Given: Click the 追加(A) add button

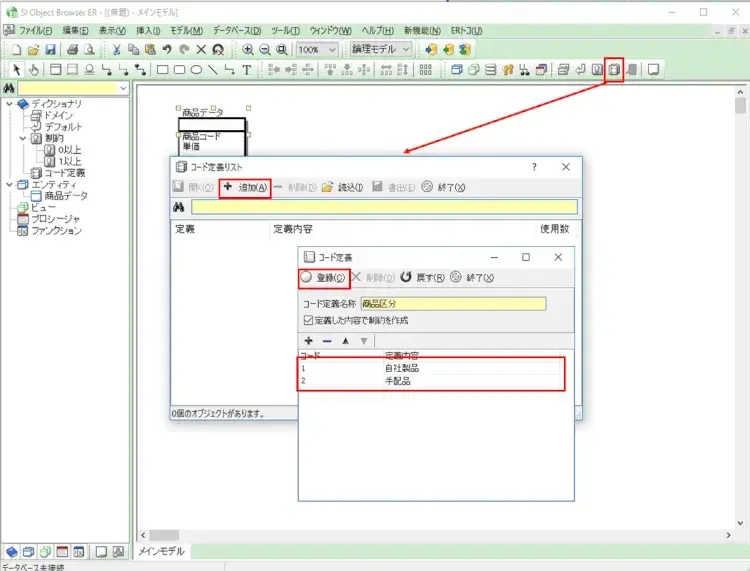Looking at the screenshot, I should pyautogui.click(x=245, y=187).
